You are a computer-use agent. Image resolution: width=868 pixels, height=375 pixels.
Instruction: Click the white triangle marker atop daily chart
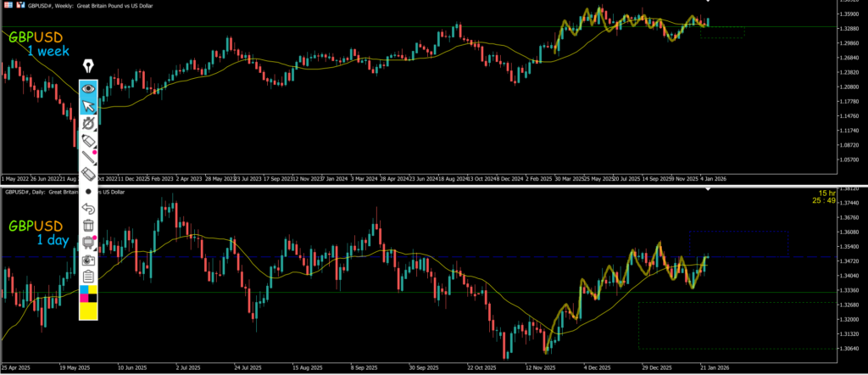coord(709,188)
